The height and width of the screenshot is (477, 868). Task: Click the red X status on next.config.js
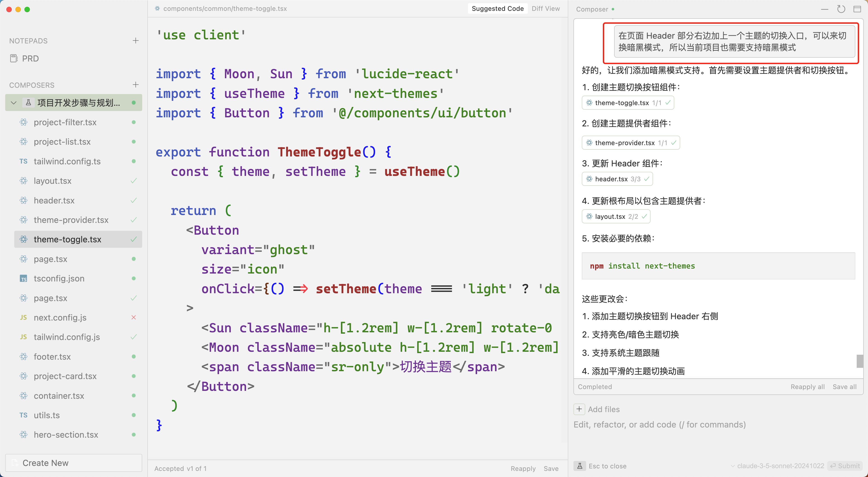pos(133,317)
